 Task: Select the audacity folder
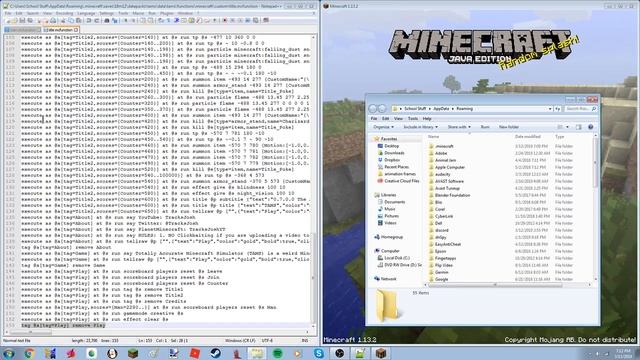coord(442,174)
